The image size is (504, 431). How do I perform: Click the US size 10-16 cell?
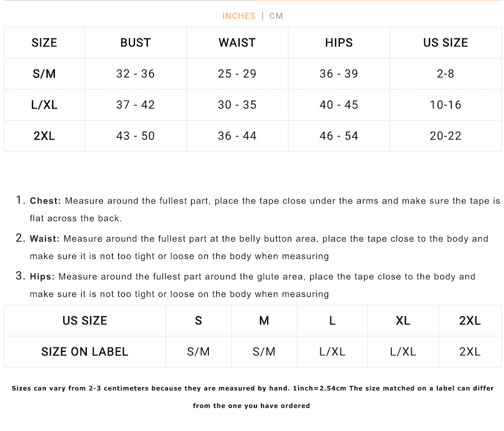click(x=445, y=105)
